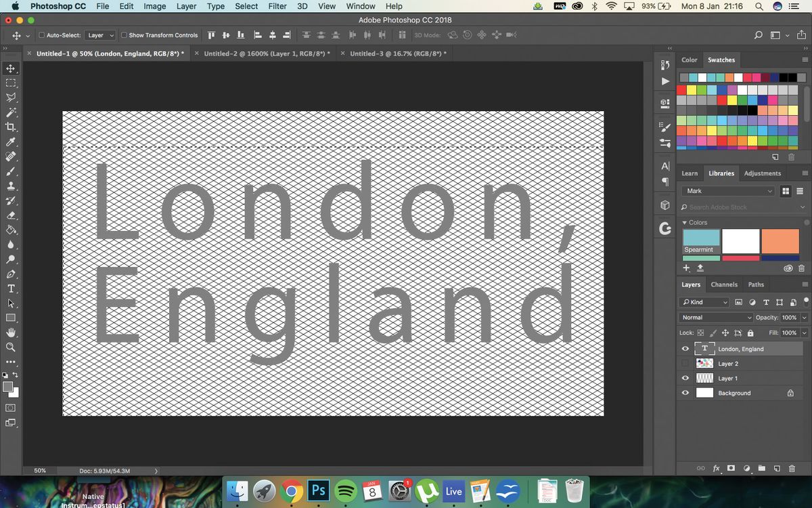Open layer styles with the fx icon
Image resolution: width=812 pixels, height=508 pixels.
(x=716, y=468)
